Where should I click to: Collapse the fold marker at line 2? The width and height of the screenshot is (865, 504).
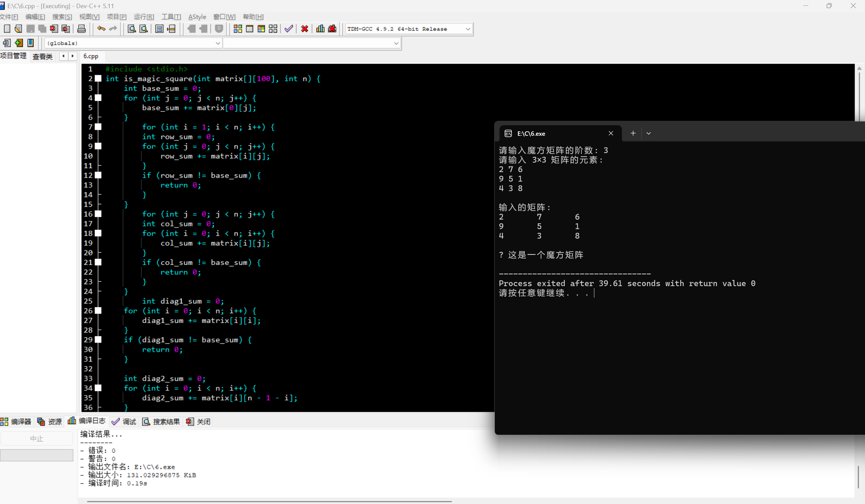pyautogui.click(x=98, y=78)
